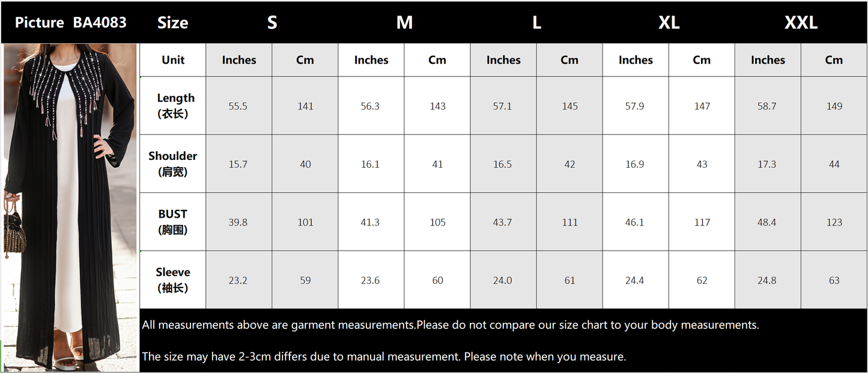Click the XXL length cell 149 cm
Viewport: 868px width, 374px height.
(834, 106)
